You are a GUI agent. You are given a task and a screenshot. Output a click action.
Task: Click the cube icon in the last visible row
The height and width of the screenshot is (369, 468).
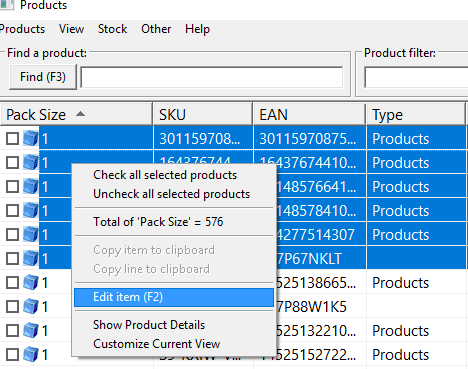pos(31,354)
